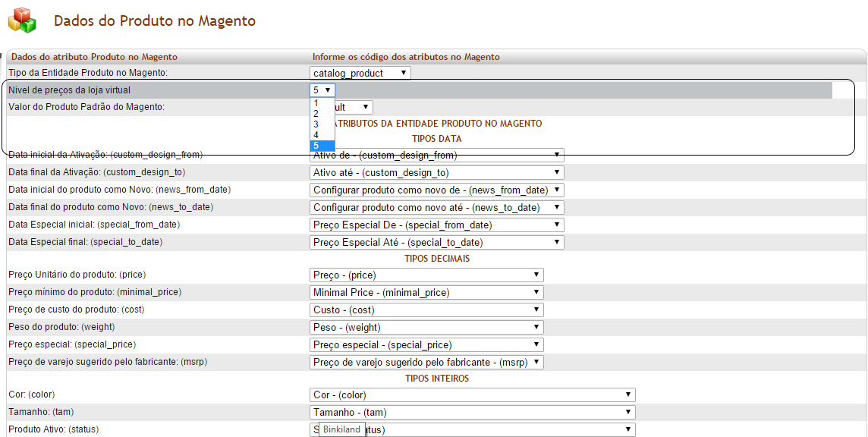Click 'Data final do produto como Novo' label
Viewport: 868px width, 437px height.
click(x=111, y=207)
